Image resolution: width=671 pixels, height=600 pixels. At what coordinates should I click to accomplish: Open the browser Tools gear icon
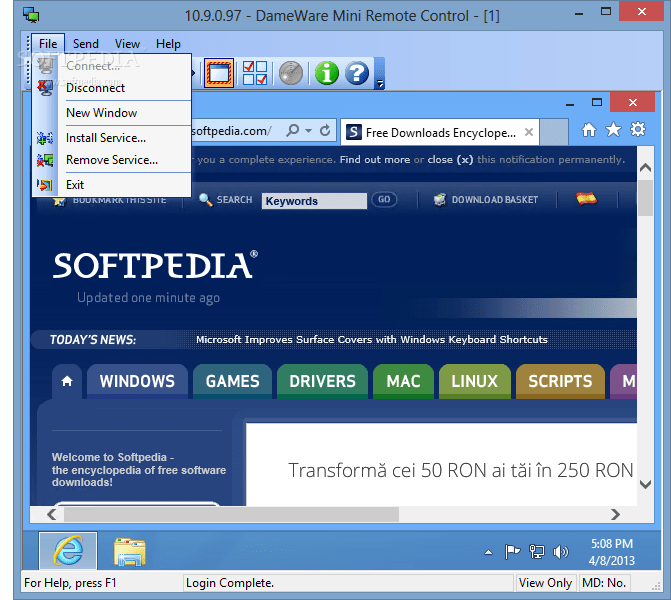638,129
